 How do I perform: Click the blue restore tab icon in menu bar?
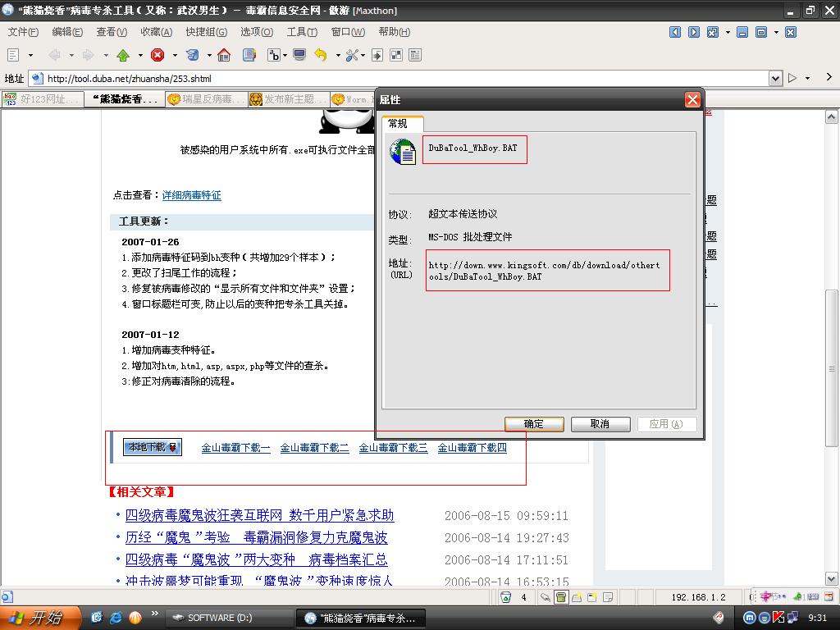click(x=760, y=32)
